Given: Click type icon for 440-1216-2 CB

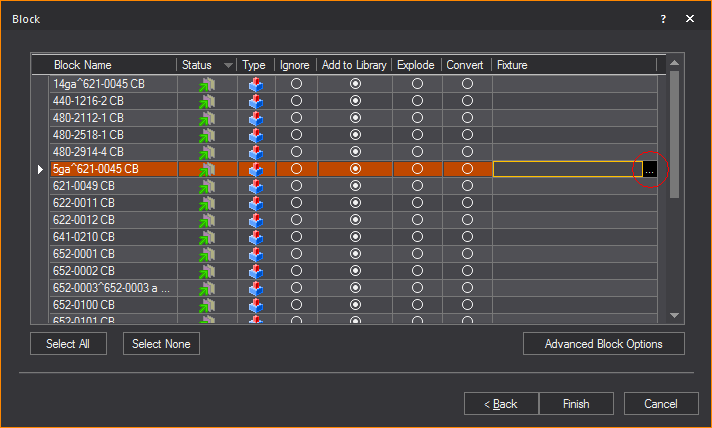Looking at the screenshot, I should click(255, 102).
